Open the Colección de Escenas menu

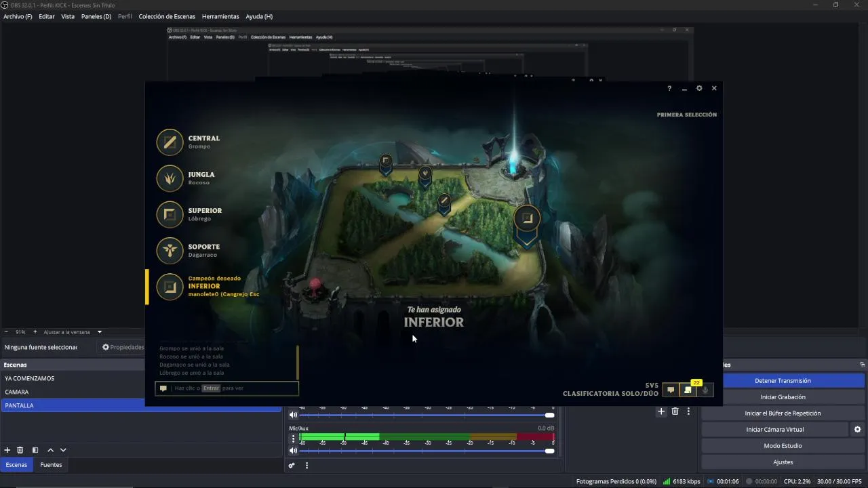click(x=167, y=16)
